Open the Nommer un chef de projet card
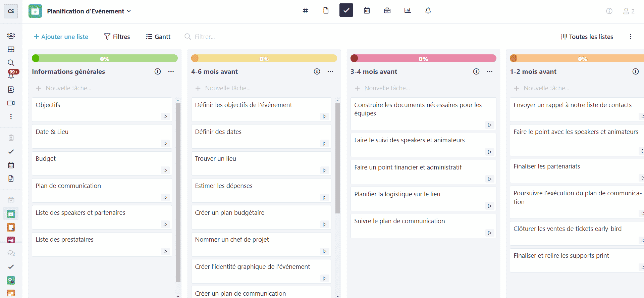The width and height of the screenshot is (644, 298). [x=261, y=244]
